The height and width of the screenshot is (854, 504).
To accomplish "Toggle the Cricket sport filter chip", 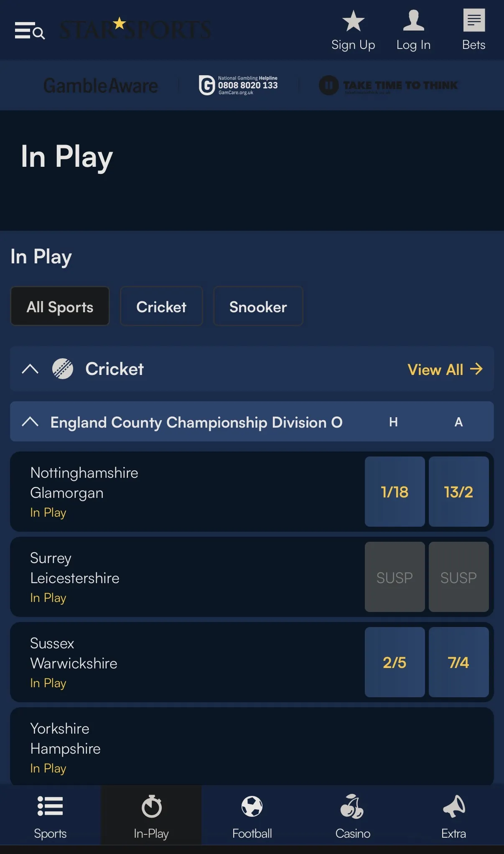I will click(161, 306).
